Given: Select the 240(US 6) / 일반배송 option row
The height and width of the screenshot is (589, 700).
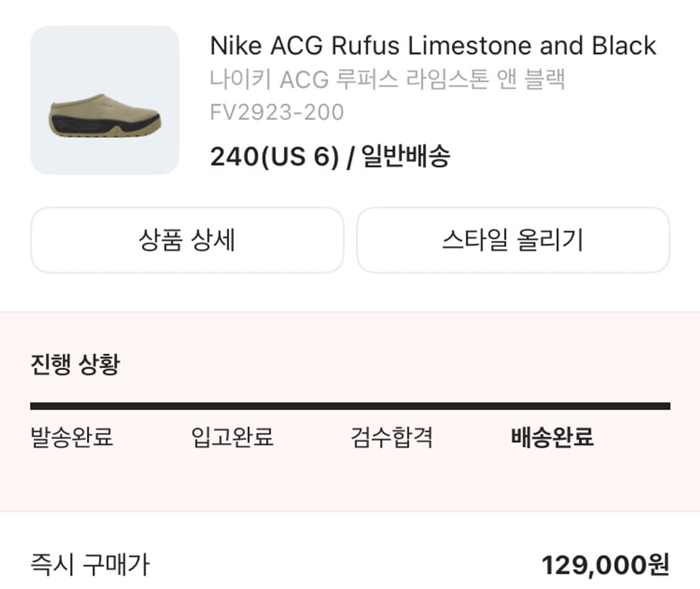Looking at the screenshot, I should (330, 157).
